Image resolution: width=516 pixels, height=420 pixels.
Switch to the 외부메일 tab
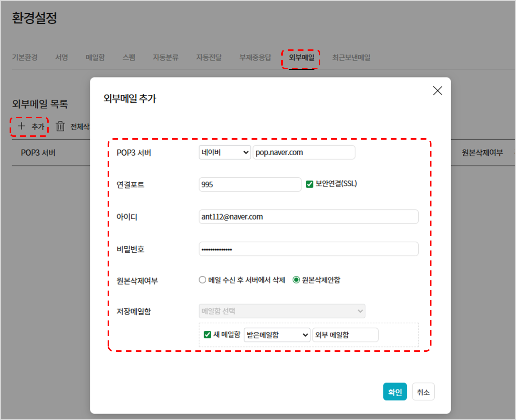click(301, 58)
